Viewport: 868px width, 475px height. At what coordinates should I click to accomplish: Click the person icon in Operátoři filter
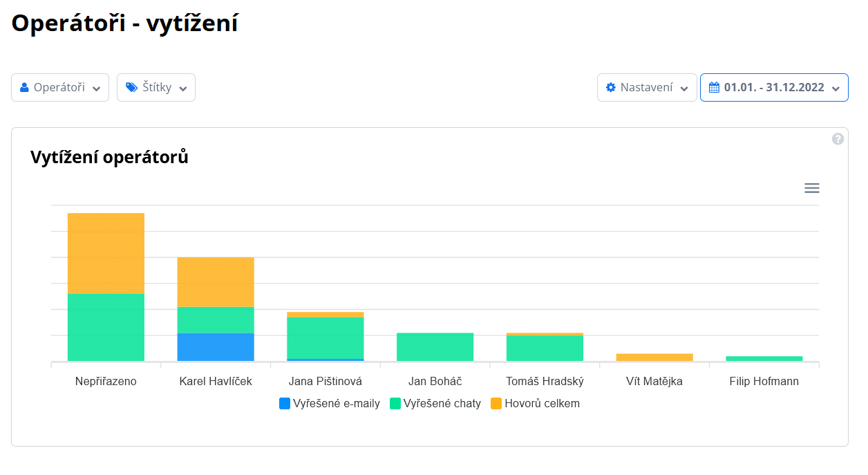click(25, 88)
